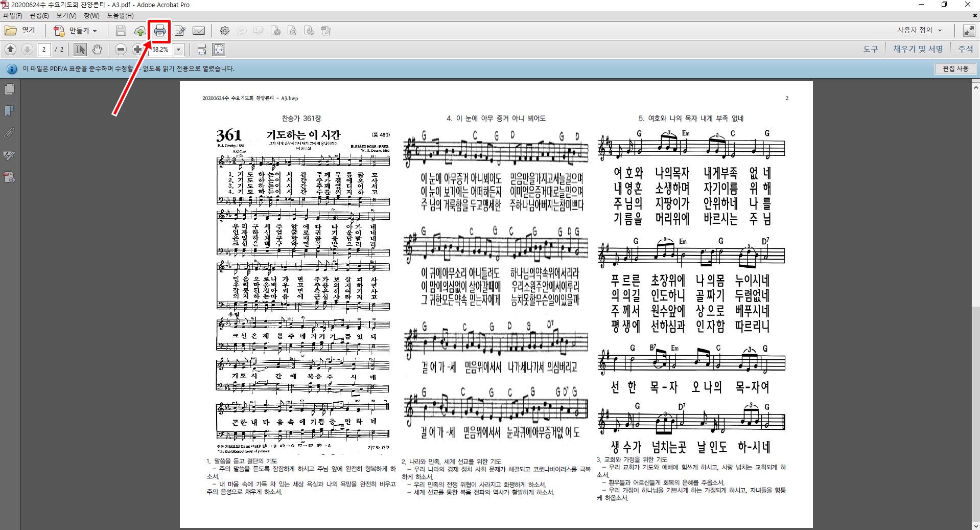Activate the hand pan tool
Viewport: 980px width, 530px height.
coord(97,49)
